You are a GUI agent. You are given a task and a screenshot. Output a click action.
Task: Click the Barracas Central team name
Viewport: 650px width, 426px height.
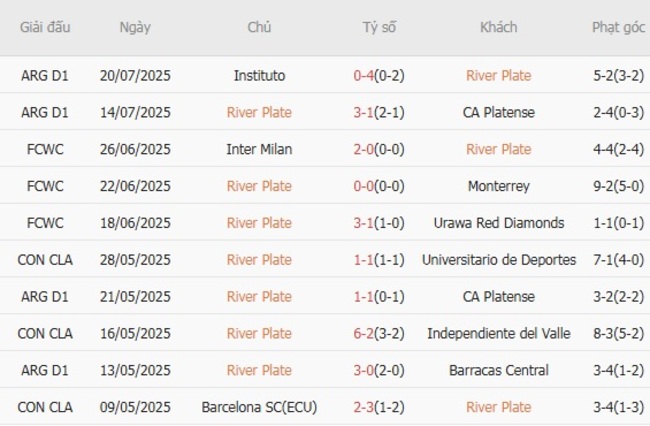pos(498,370)
